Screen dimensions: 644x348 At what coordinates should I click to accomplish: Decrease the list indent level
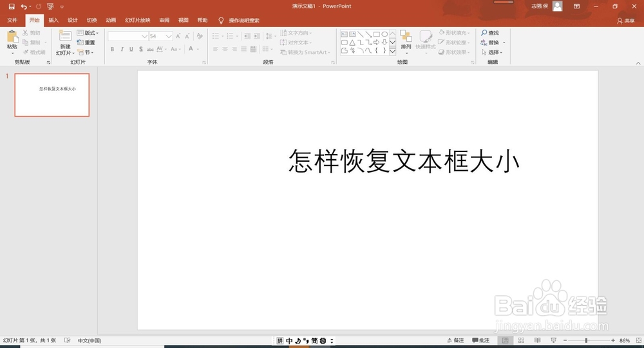coord(247,36)
